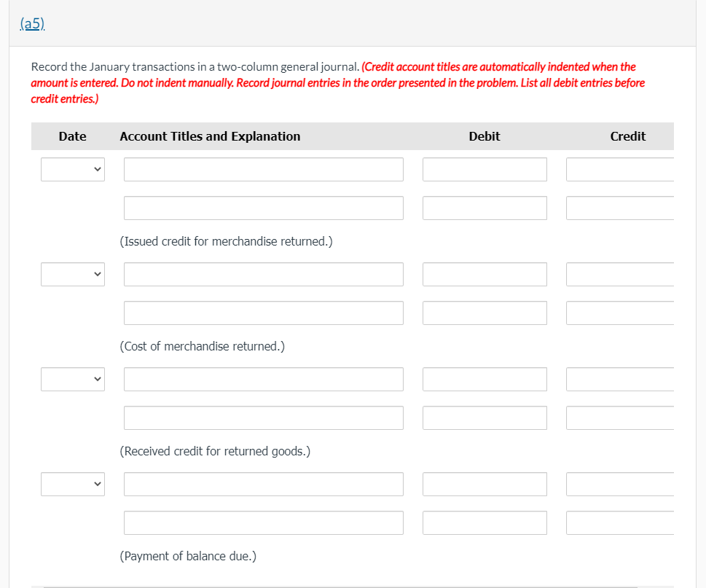Click credit field in second row of 'Received credit' entry
706x588 pixels.
pyautogui.click(x=620, y=418)
